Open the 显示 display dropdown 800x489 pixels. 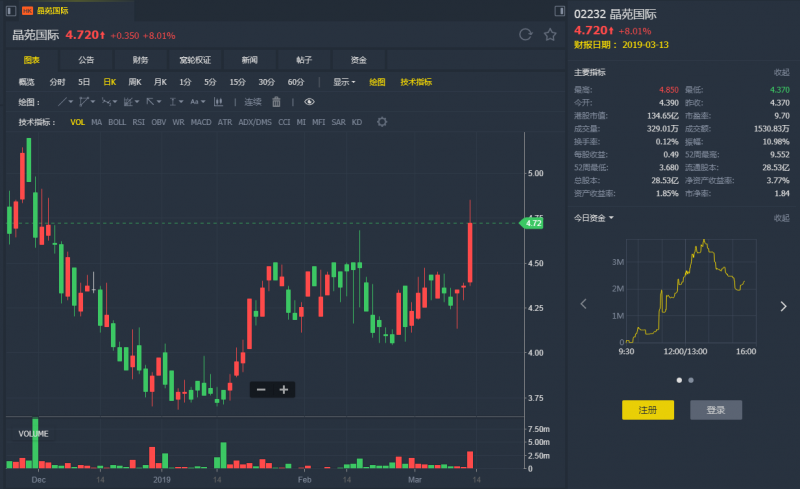[344, 82]
